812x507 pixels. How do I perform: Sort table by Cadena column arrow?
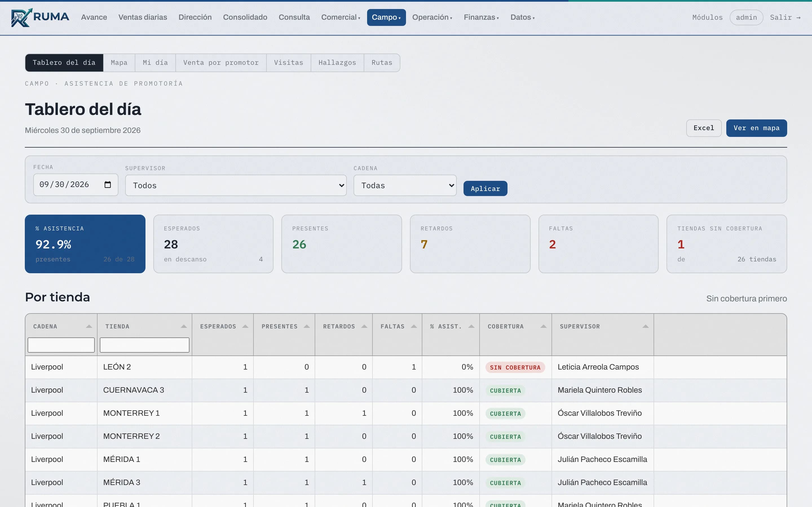tap(89, 326)
